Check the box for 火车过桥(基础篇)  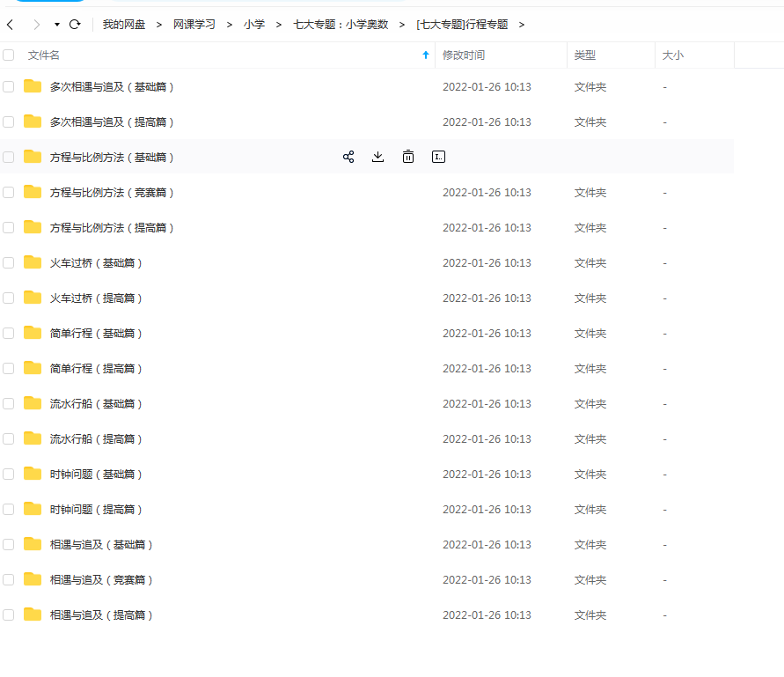(9, 262)
